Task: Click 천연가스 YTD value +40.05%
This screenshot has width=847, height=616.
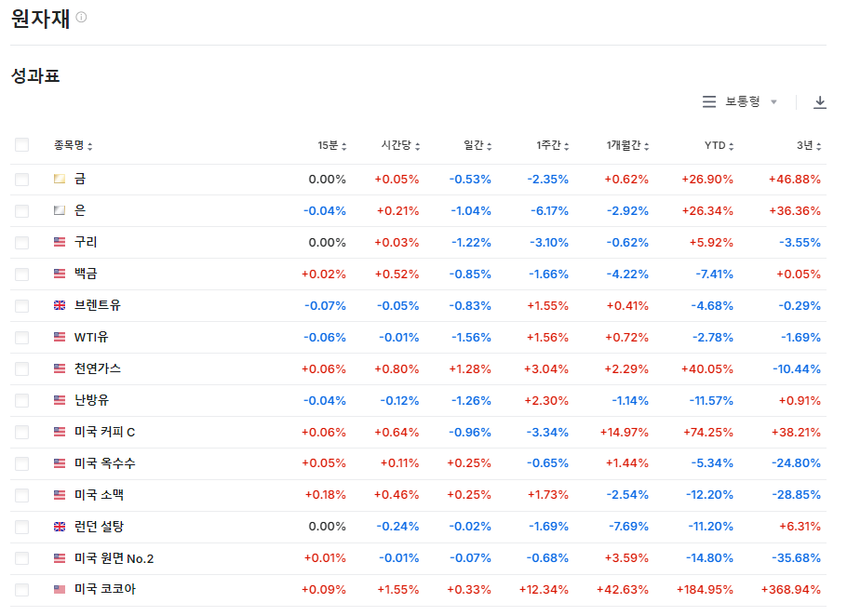Action: (707, 368)
